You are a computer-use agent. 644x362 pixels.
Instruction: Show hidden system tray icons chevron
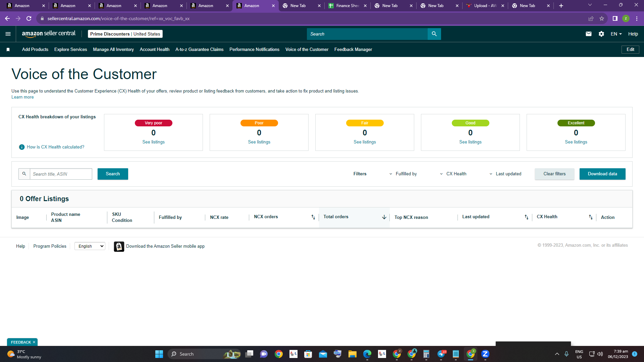tap(557, 354)
